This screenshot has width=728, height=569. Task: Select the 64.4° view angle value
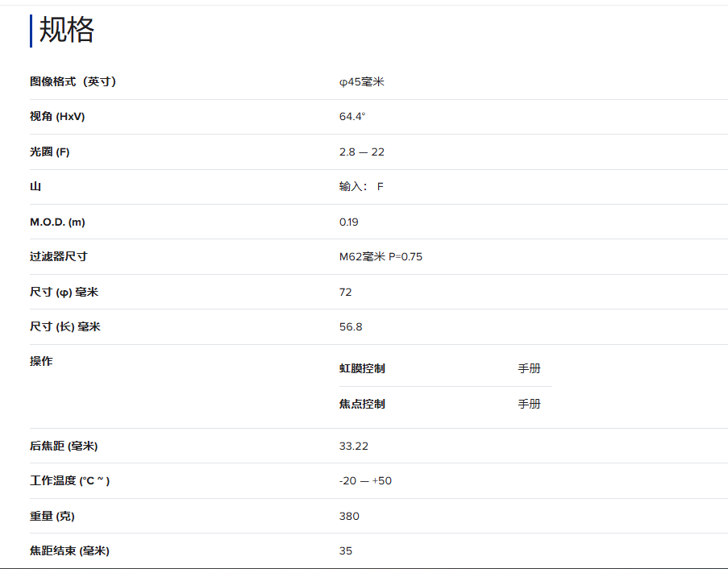click(352, 117)
